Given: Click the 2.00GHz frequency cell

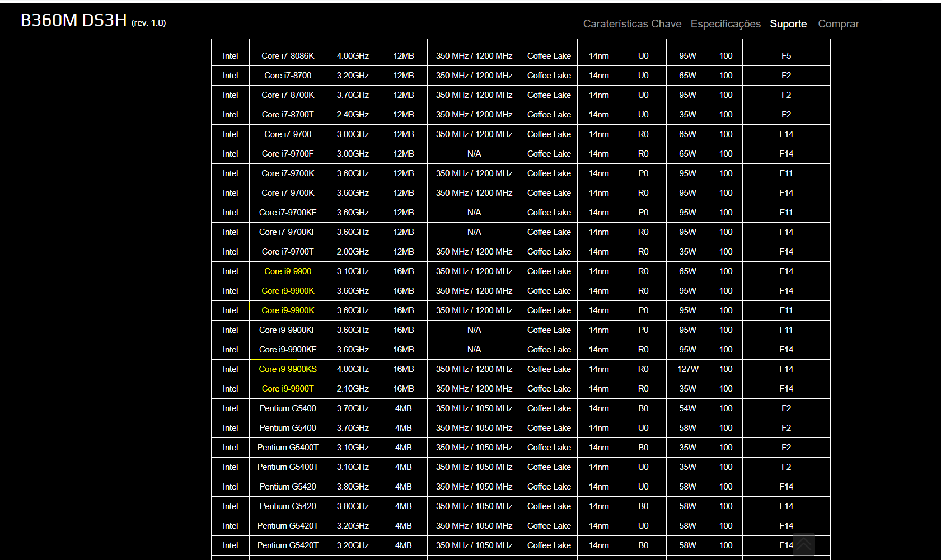Looking at the screenshot, I should point(353,252).
